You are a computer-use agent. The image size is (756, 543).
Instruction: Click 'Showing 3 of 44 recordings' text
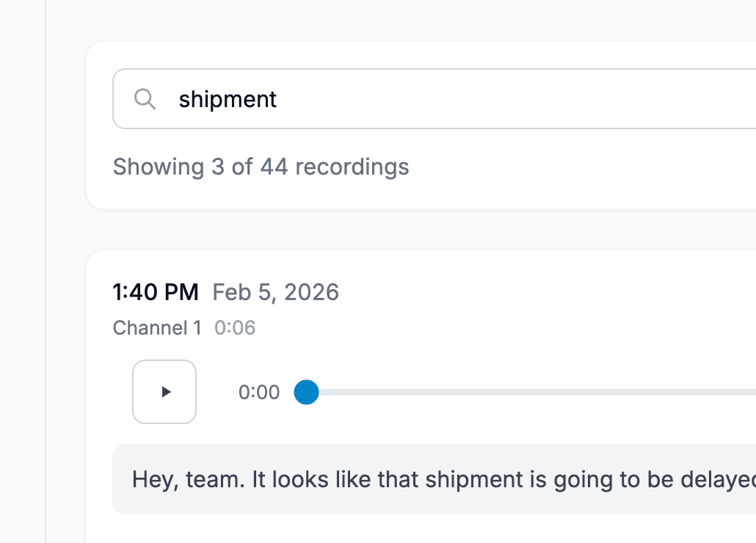(x=261, y=167)
